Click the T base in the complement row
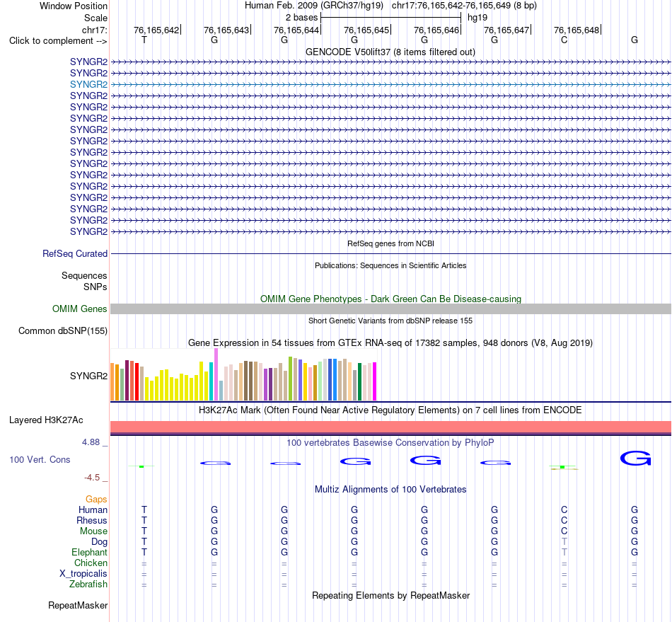 144,40
